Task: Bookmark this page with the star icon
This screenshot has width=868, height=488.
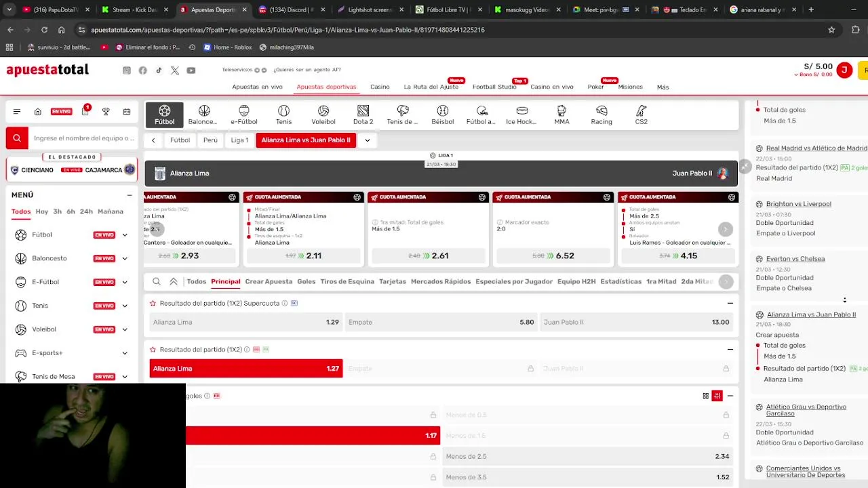Action: point(831,30)
